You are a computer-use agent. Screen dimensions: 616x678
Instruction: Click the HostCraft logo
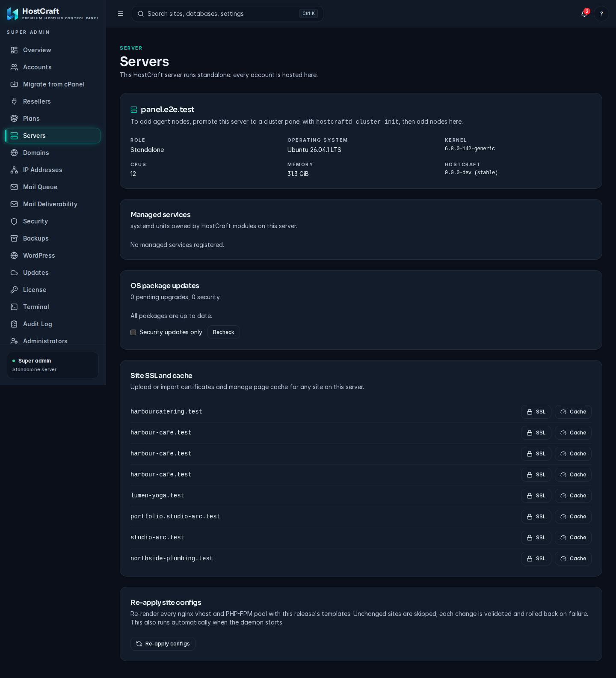53,14
